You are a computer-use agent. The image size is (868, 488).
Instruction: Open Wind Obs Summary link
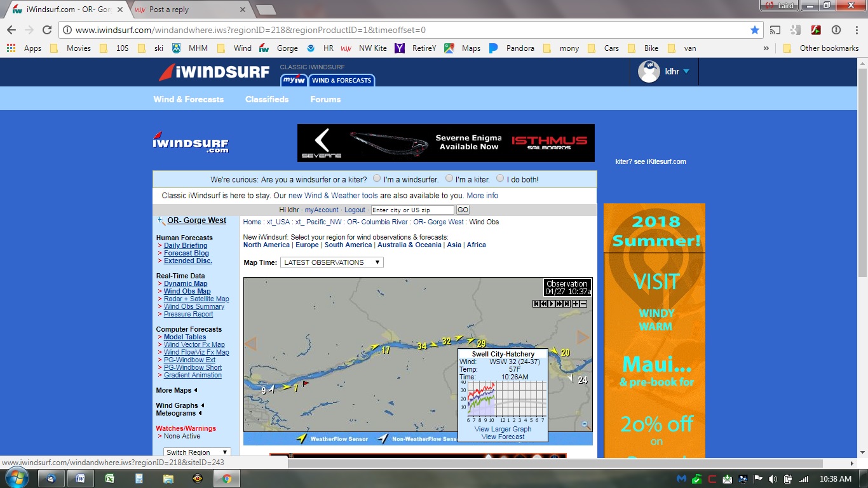[194, 306]
